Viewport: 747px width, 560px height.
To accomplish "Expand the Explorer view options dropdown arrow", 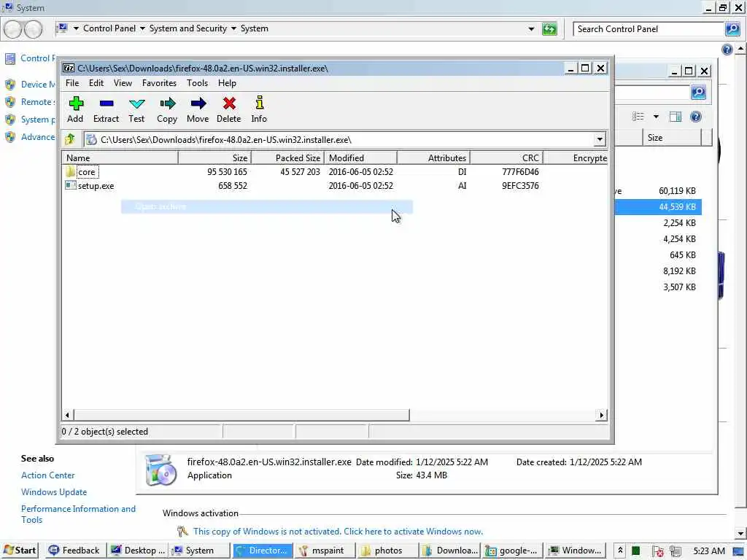I will point(656,117).
